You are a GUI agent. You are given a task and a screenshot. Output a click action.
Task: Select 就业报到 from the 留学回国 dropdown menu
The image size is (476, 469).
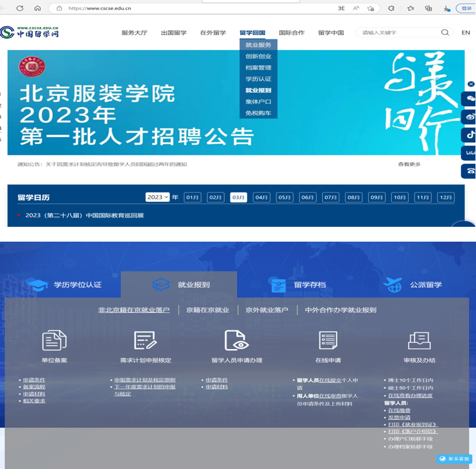click(x=258, y=91)
